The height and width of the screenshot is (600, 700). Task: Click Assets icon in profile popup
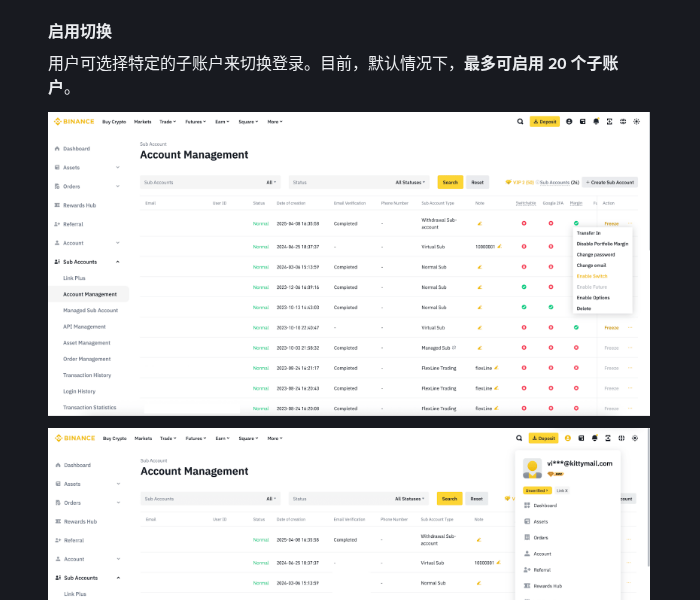click(x=527, y=521)
